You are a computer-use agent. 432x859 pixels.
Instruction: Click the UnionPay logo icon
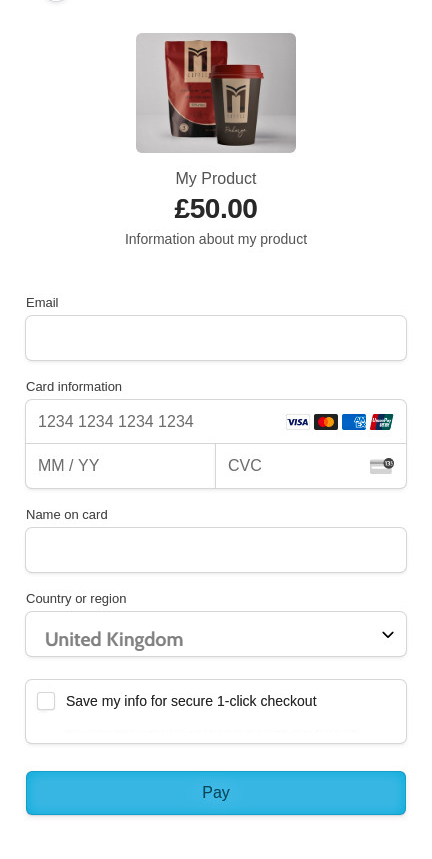click(382, 422)
